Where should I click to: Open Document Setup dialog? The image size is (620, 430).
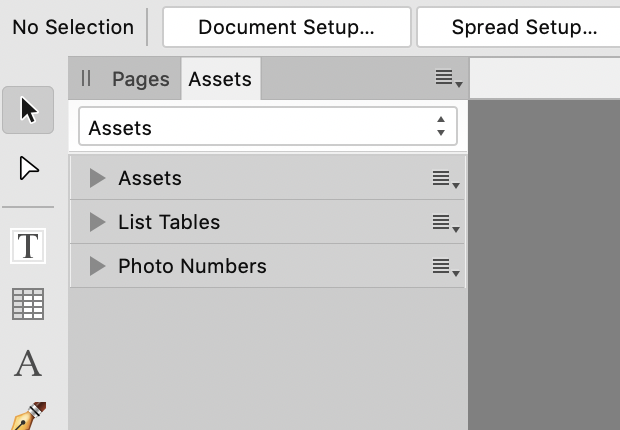(287, 27)
